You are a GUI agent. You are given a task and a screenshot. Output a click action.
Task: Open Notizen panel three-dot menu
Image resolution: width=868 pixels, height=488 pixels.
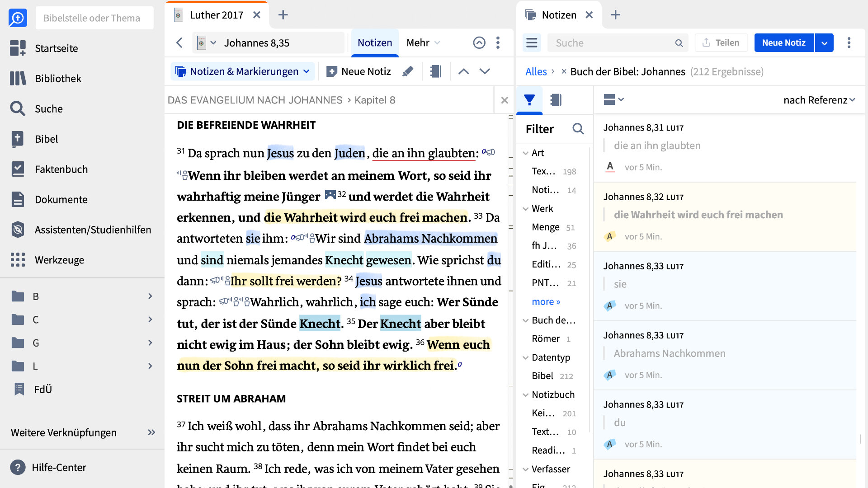tap(849, 43)
